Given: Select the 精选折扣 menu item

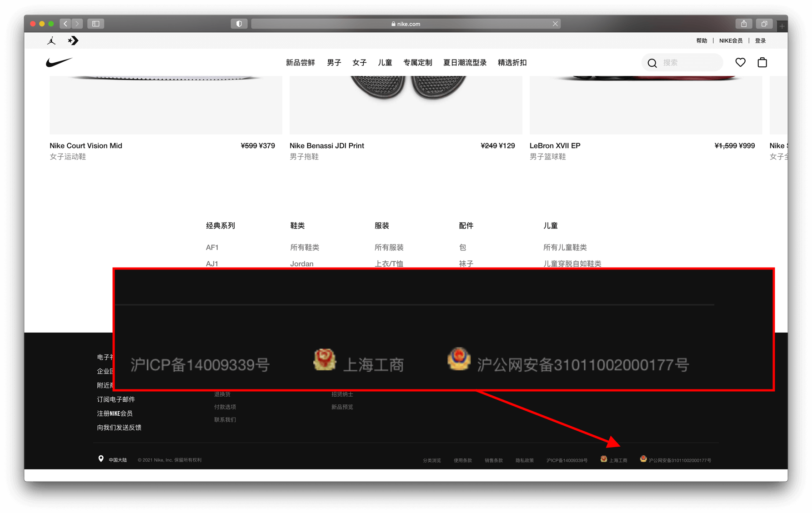Looking at the screenshot, I should pos(511,62).
